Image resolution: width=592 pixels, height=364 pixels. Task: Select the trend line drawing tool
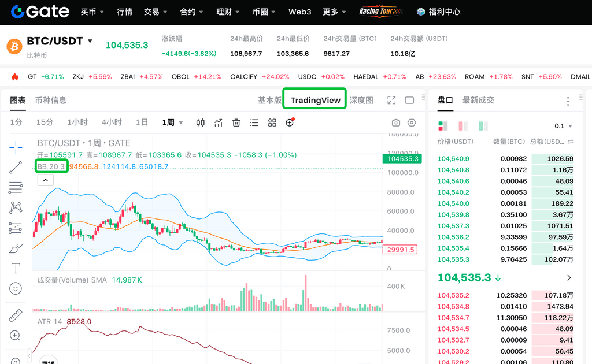pos(16,168)
